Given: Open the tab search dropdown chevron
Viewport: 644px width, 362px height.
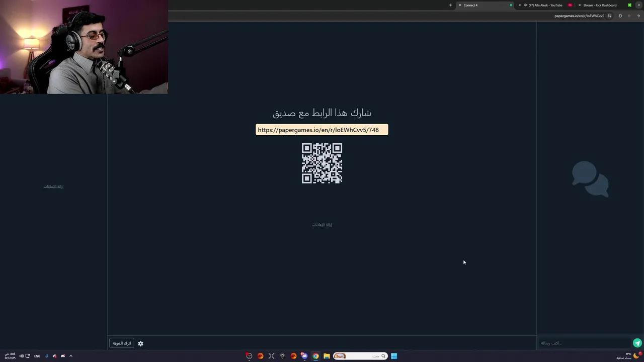Looking at the screenshot, I should tap(639, 5).
